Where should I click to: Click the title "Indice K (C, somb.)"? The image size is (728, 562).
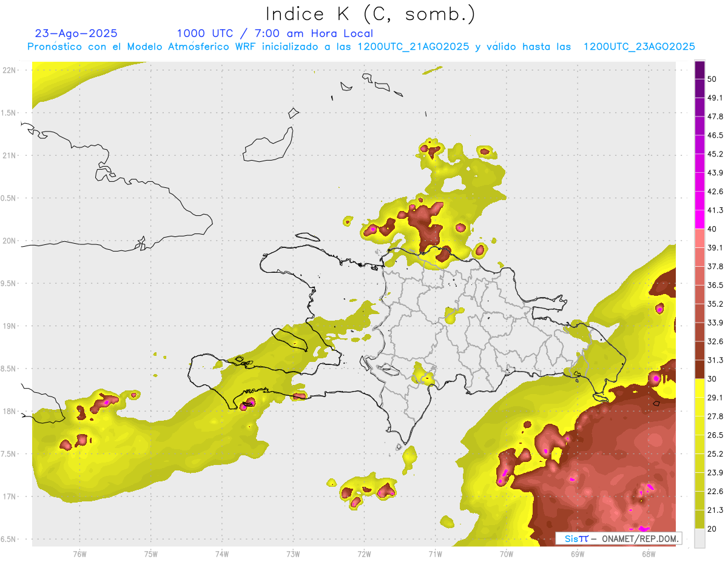370,14
